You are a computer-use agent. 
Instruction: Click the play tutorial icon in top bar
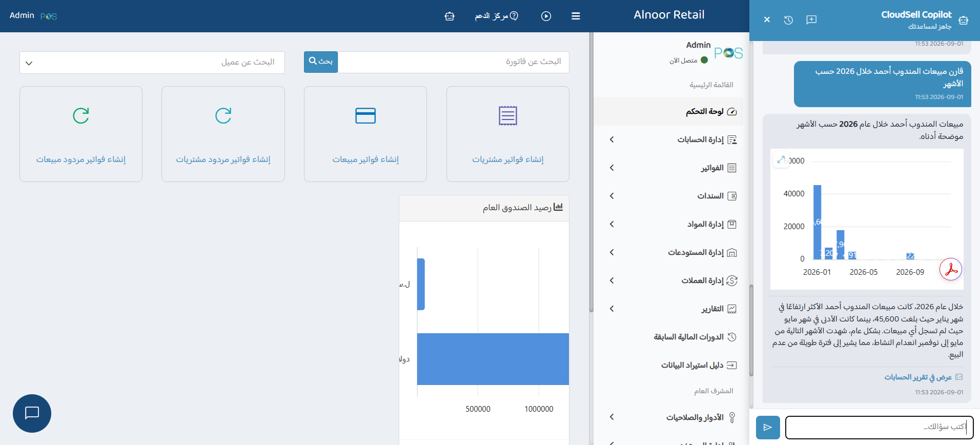(x=546, y=16)
